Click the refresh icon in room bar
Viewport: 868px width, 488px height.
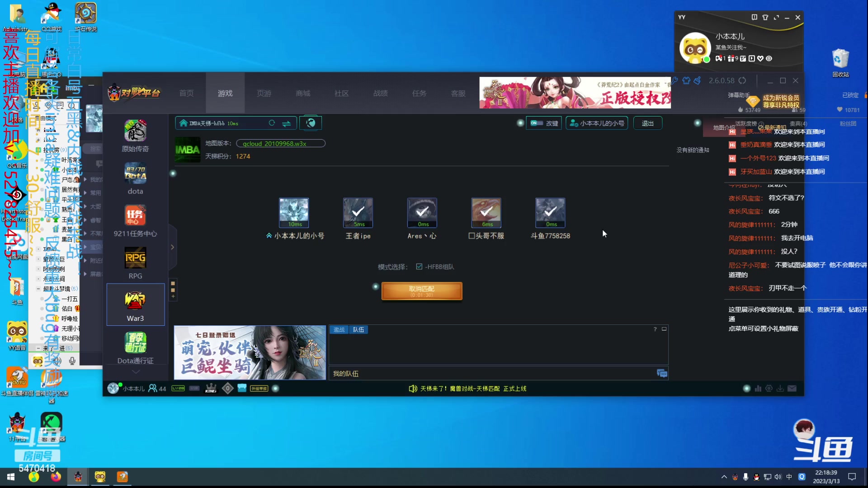pyautogui.click(x=272, y=123)
